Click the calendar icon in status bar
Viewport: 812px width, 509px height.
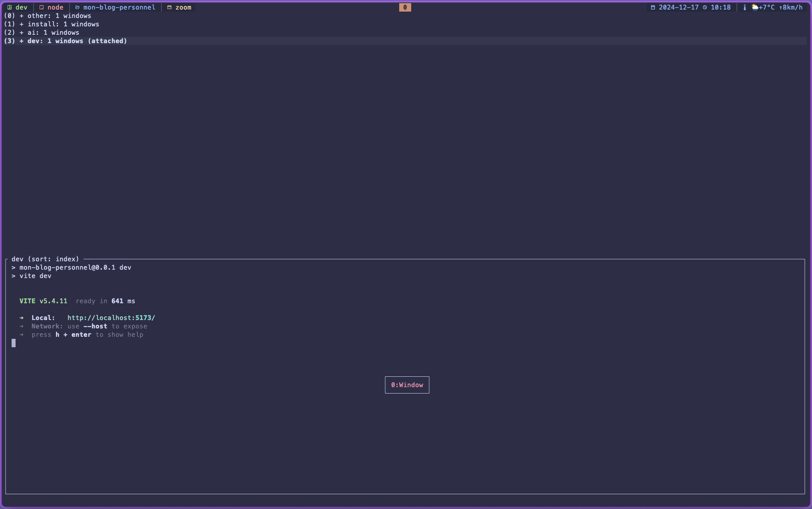653,7
